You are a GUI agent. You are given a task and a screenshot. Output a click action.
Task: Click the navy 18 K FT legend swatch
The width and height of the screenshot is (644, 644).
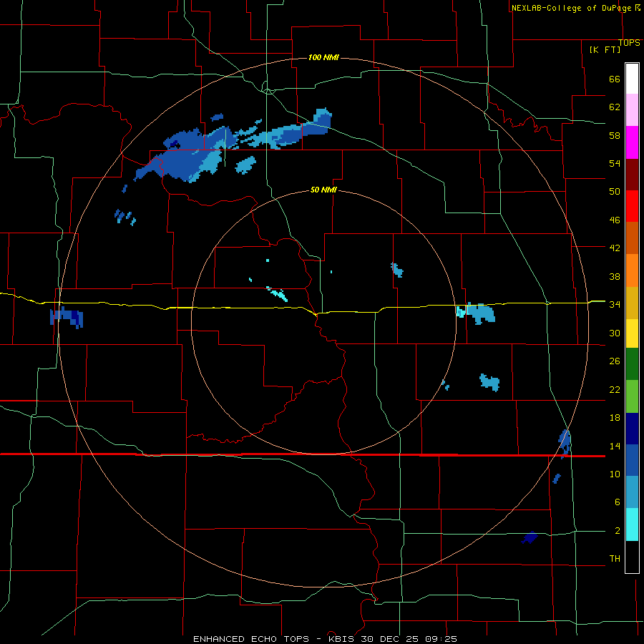pos(632,429)
